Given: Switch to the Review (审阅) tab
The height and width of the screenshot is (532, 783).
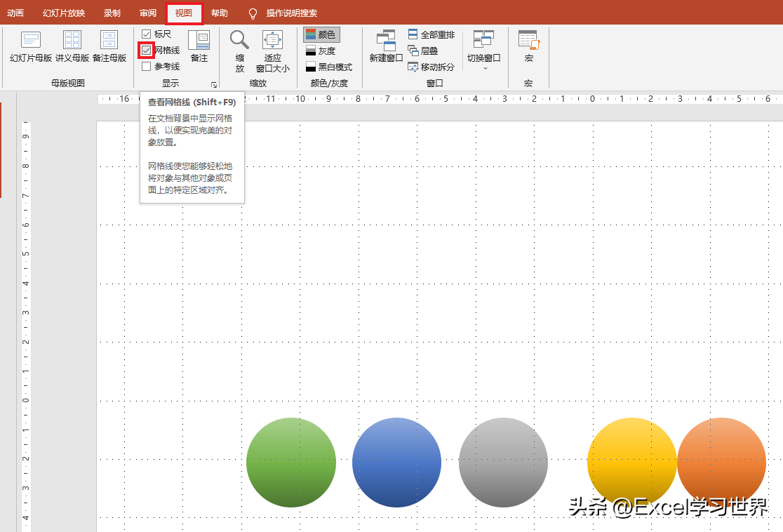Looking at the screenshot, I should point(148,13).
